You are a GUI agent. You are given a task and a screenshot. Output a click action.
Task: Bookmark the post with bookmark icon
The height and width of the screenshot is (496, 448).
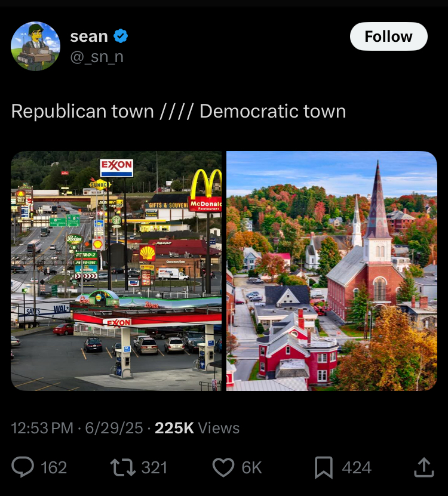point(324,467)
